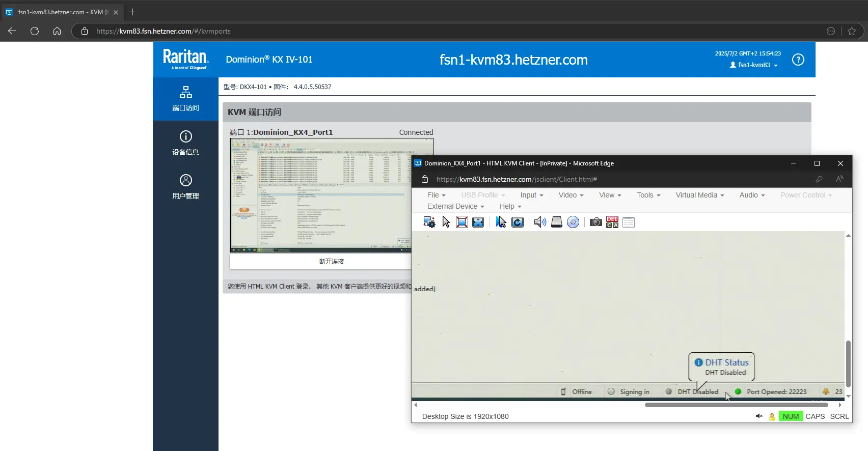
Task: Open 设备信息 in the sidebar
Action: tap(185, 143)
